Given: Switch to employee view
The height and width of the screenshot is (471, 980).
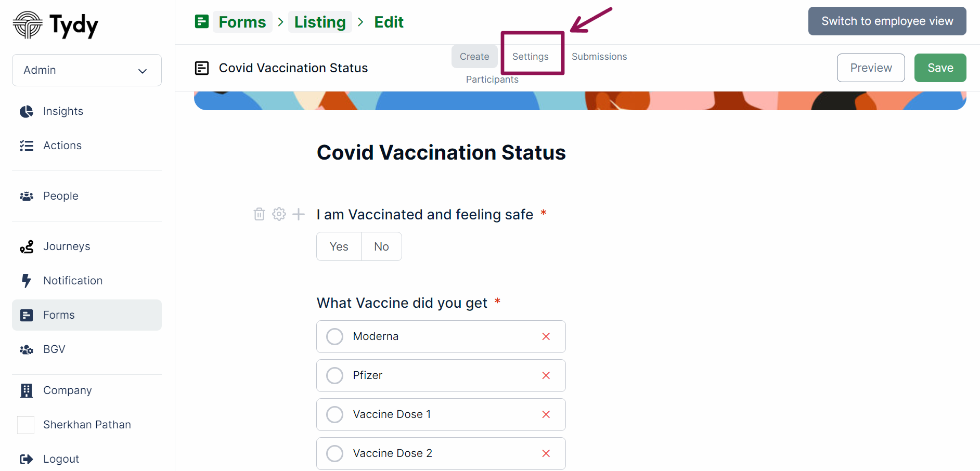Looking at the screenshot, I should 887,21.
